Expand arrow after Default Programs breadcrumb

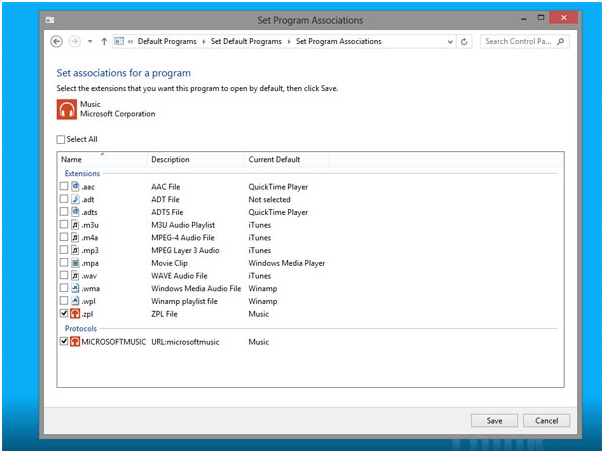click(x=204, y=41)
